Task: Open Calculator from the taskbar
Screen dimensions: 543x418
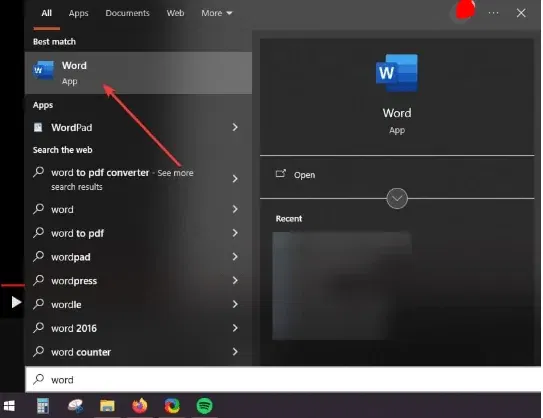Action: [x=43, y=406]
